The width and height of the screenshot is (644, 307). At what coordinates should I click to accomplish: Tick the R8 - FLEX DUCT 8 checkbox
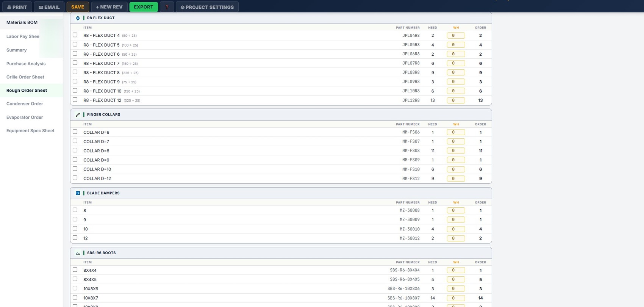coord(75,72)
